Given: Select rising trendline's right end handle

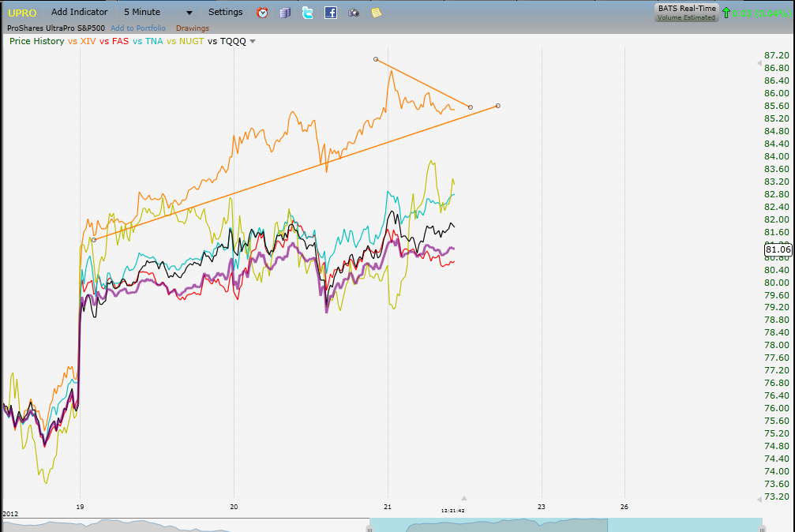Looking at the screenshot, I should (498, 106).
